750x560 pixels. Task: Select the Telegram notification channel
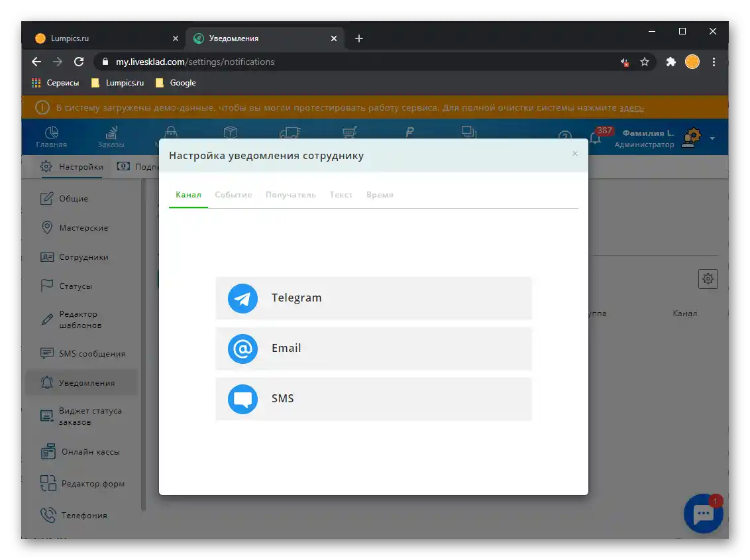(373, 298)
